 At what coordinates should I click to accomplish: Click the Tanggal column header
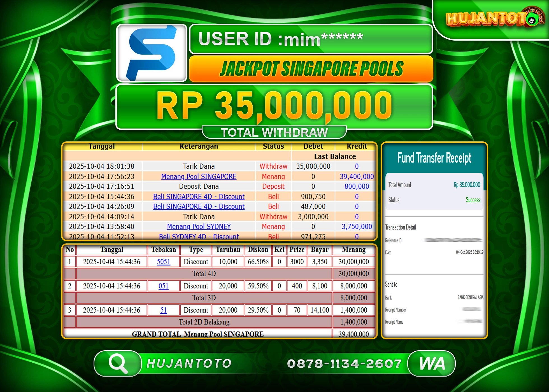(103, 146)
